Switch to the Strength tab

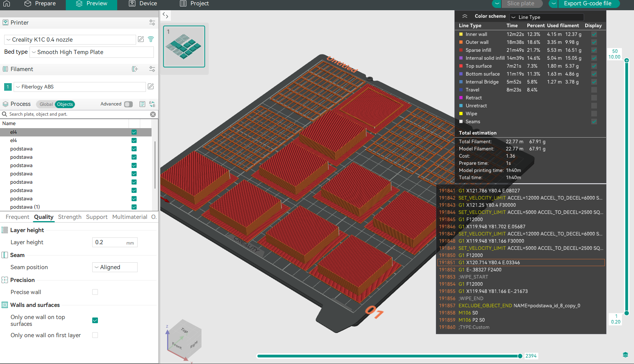click(x=70, y=217)
